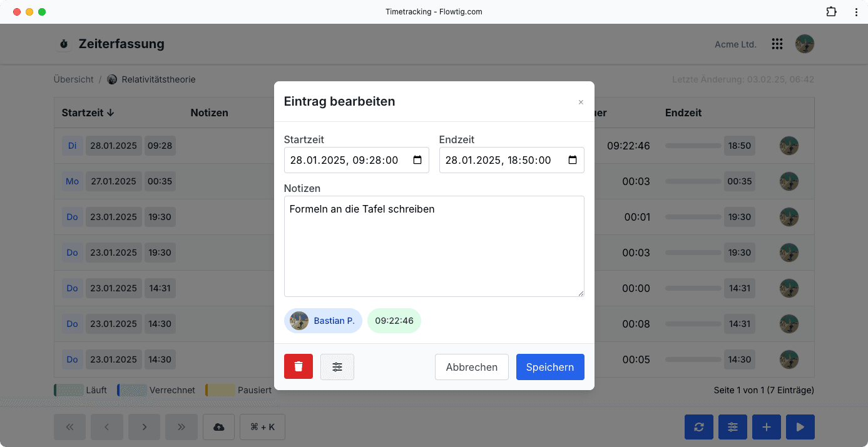Click the avatar in the 28.01.2025 row
Screen dimensions: 868x447
[789, 146]
